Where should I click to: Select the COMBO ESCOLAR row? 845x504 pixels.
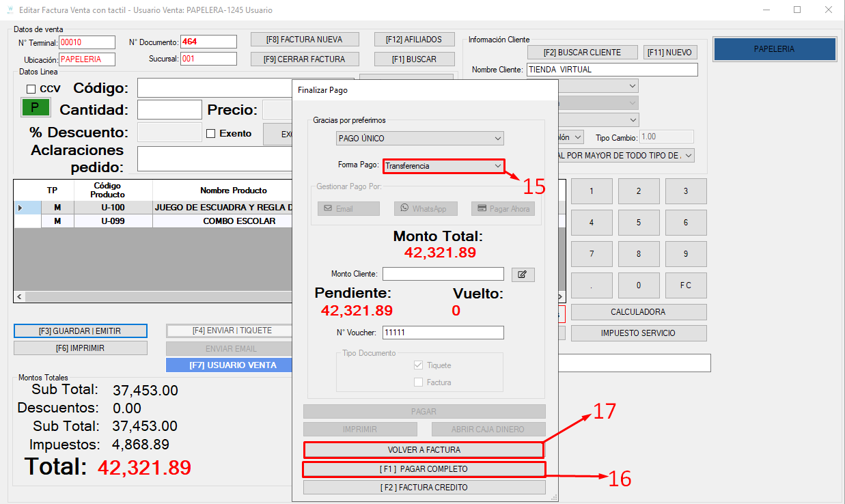(x=153, y=221)
